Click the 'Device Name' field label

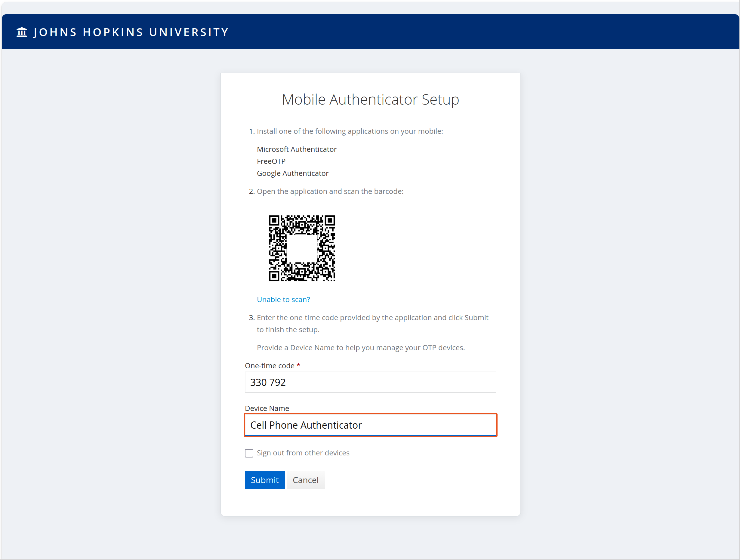[x=267, y=408]
